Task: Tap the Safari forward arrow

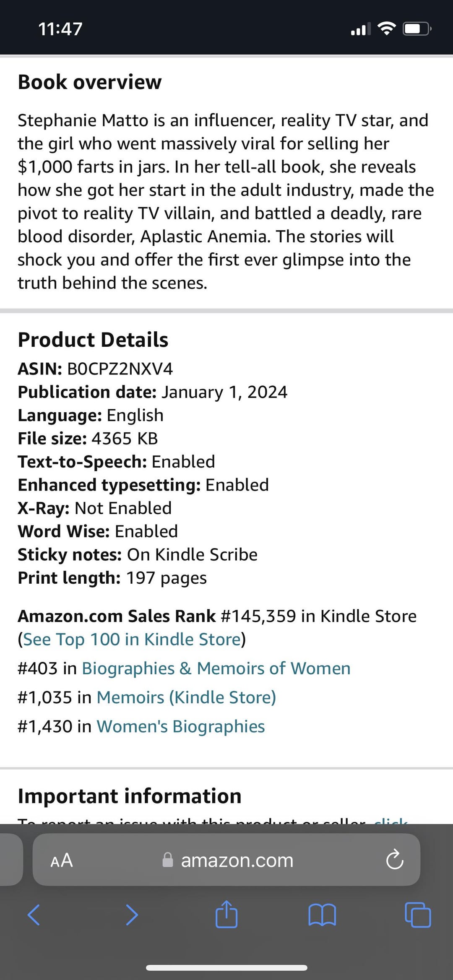Action: click(x=132, y=915)
